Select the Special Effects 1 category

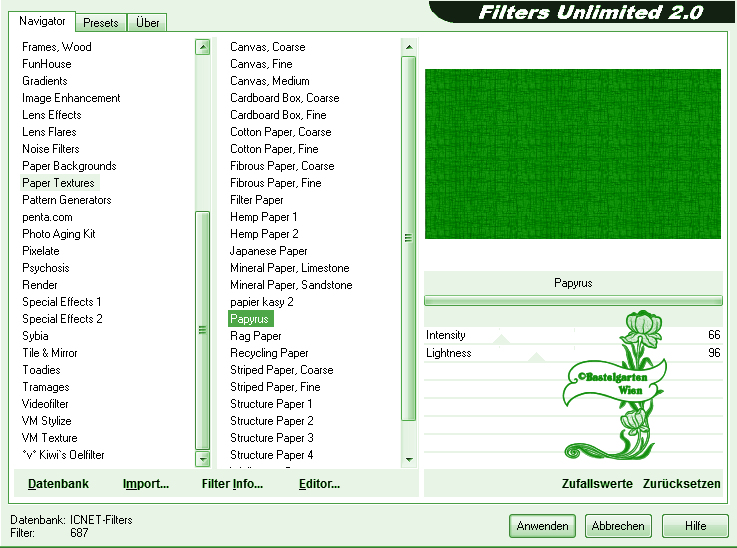coord(62,302)
